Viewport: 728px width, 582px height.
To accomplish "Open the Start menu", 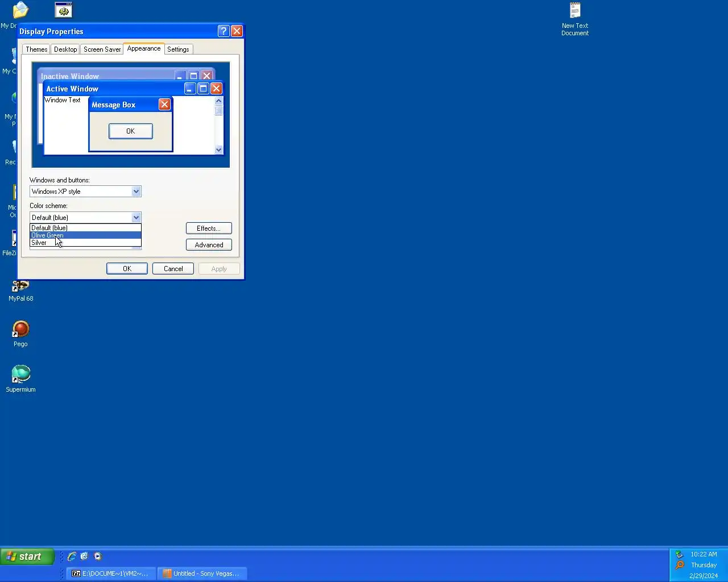I will (x=27, y=556).
